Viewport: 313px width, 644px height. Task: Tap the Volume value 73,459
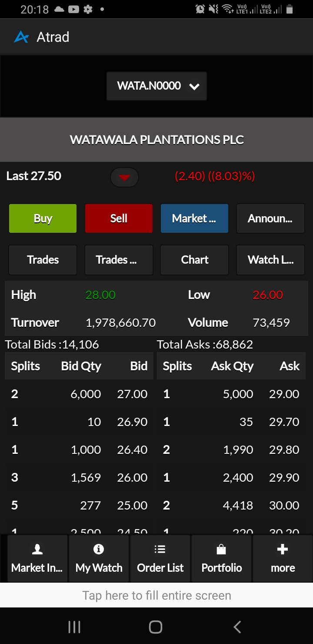[271, 323]
